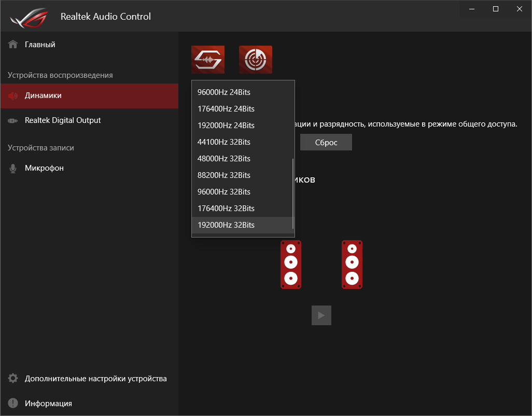
Task: Click the microphone icon in sidebar
Action: pos(13,168)
